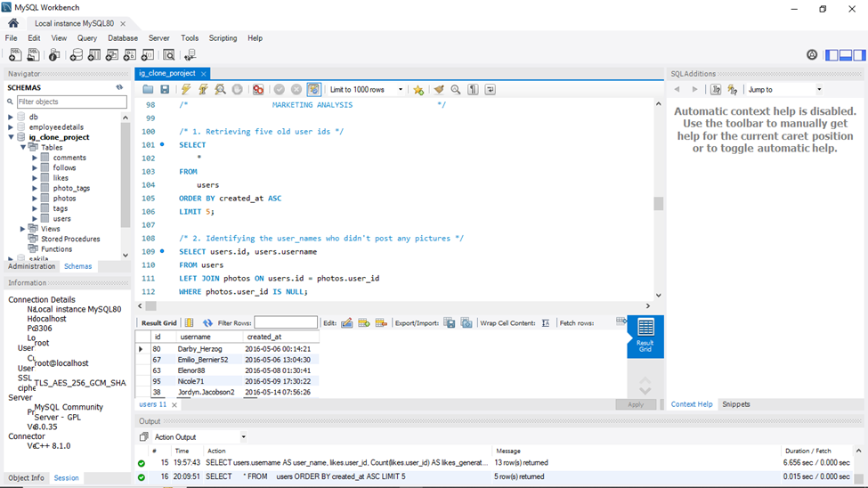Create a new view icon
868x488 pixels.
pyautogui.click(x=112, y=55)
